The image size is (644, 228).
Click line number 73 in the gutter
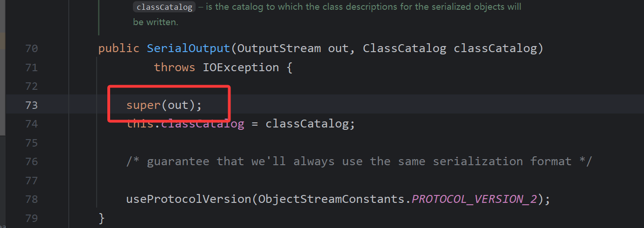[32, 105]
